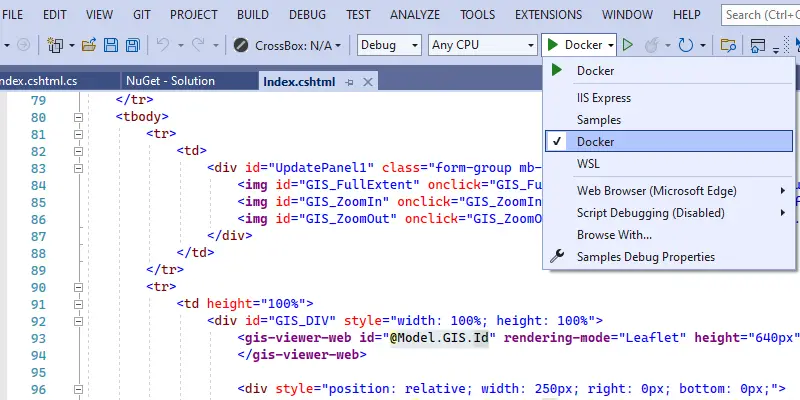Collapse the tbody element on line 80

pos(78,117)
